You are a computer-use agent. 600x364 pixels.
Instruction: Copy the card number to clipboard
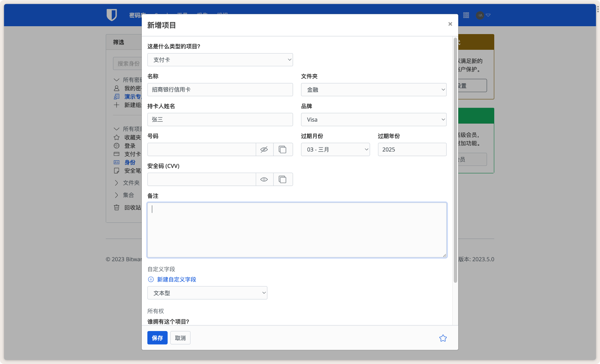pyautogui.click(x=283, y=149)
